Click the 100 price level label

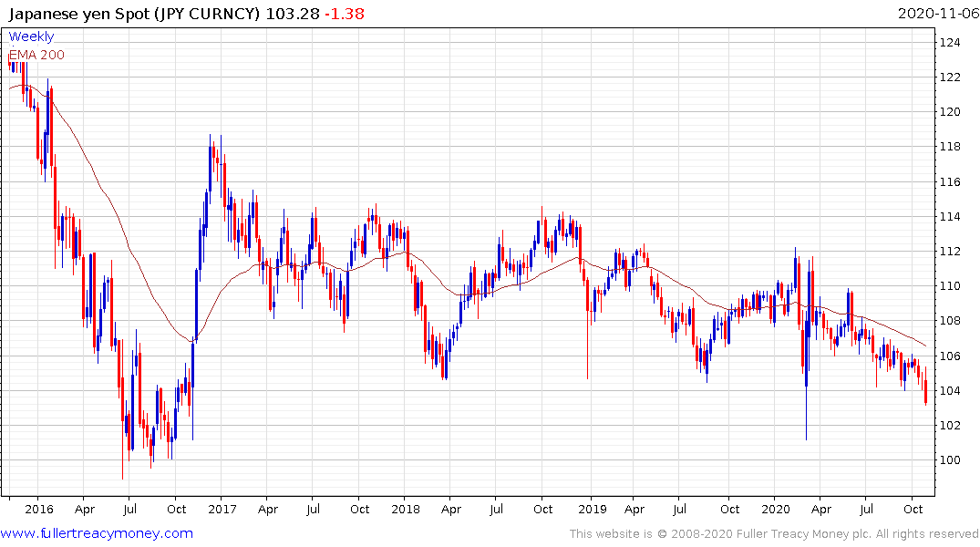coord(950,460)
